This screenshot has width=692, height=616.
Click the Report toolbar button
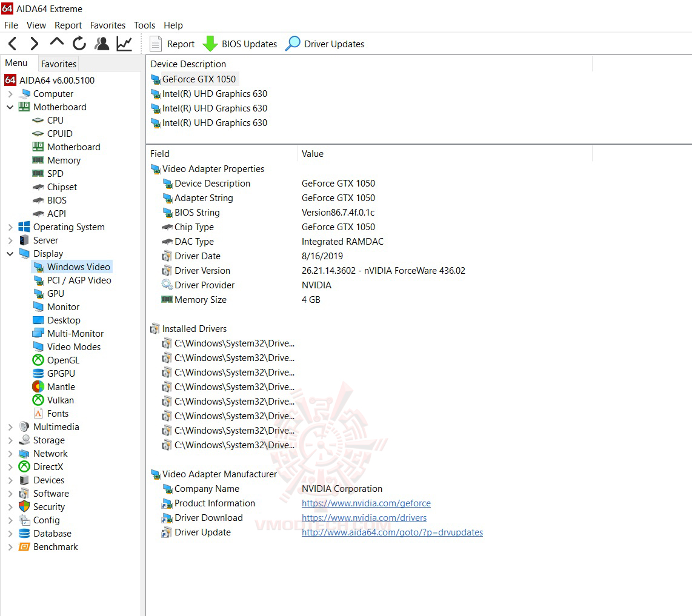coord(171,44)
